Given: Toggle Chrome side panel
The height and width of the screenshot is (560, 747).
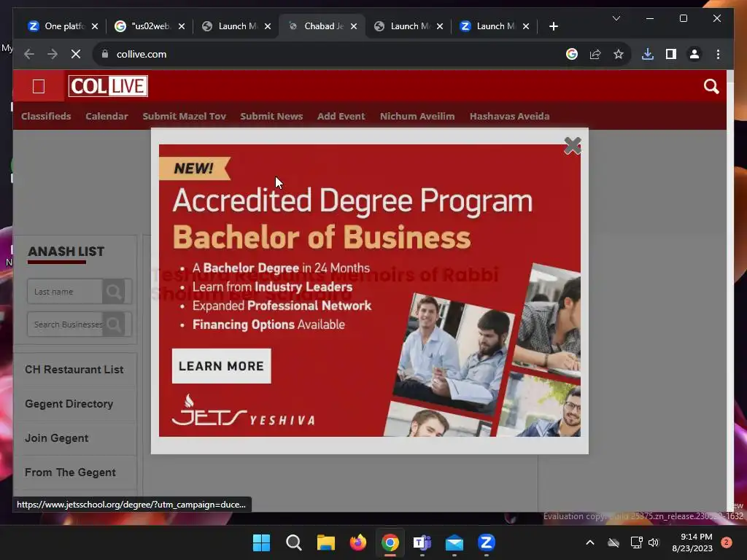Looking at the screenshot, I should pos(671,54).
